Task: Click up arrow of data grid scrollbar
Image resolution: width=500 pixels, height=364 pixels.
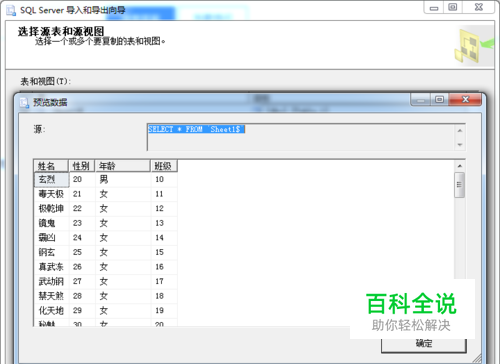Action: pos(460,166)
